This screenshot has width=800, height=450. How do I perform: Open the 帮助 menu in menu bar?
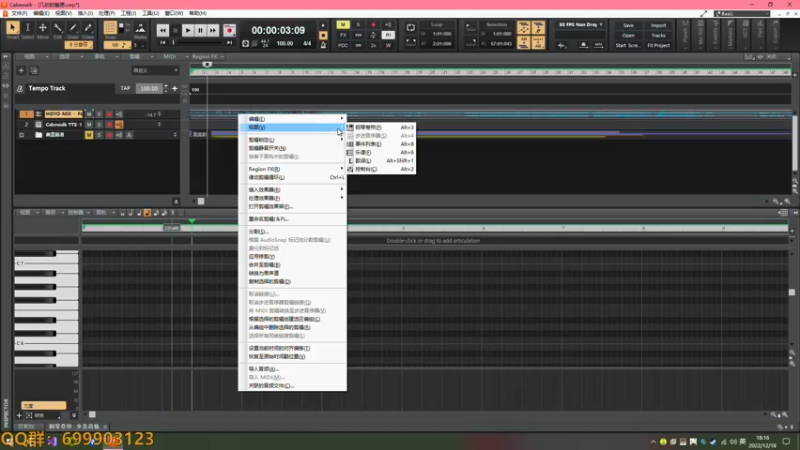coord(198,13)
